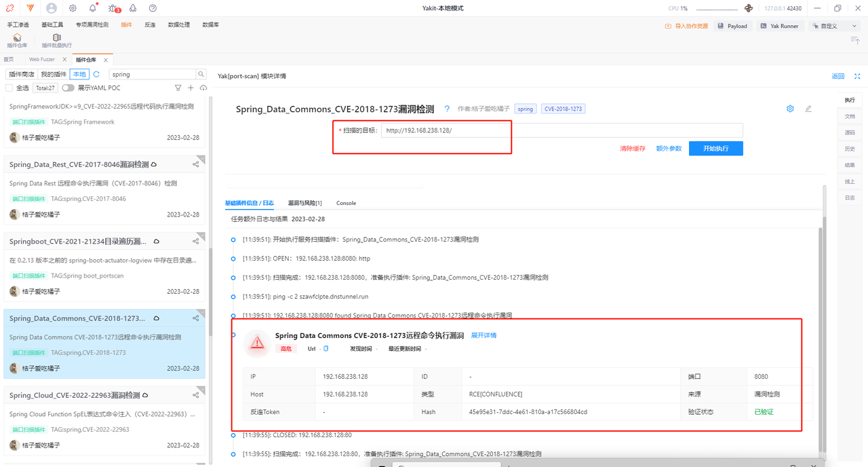
Task: Click the plugin search box containing spring
Action: [152, 74]
